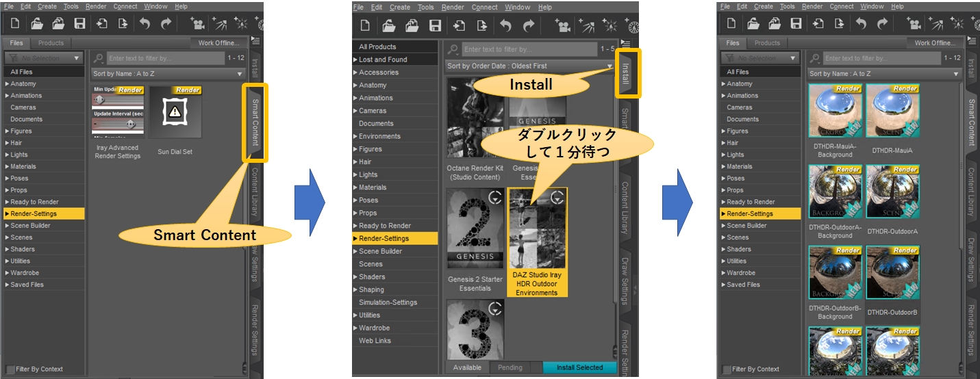The width and height of the screenshot is (980, 379).
Task: Click Work Offline button in right panel
Action: [933, 43]
